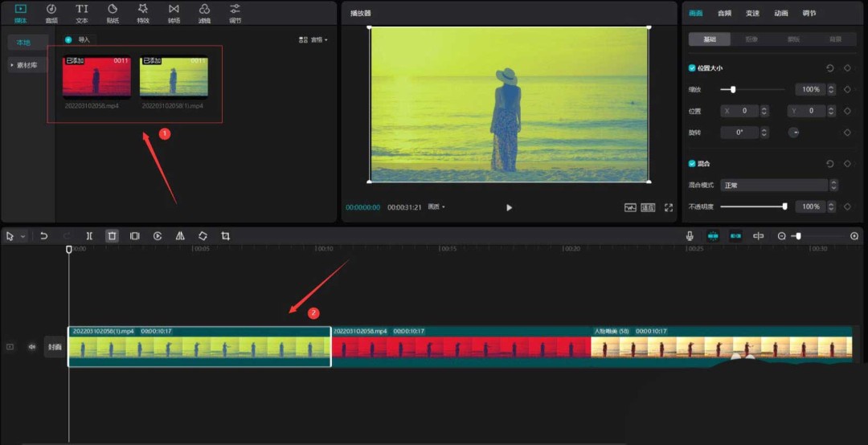Open the 宫格 view mode dropdown
Viewport: 868px width, 445px height.
313,39
